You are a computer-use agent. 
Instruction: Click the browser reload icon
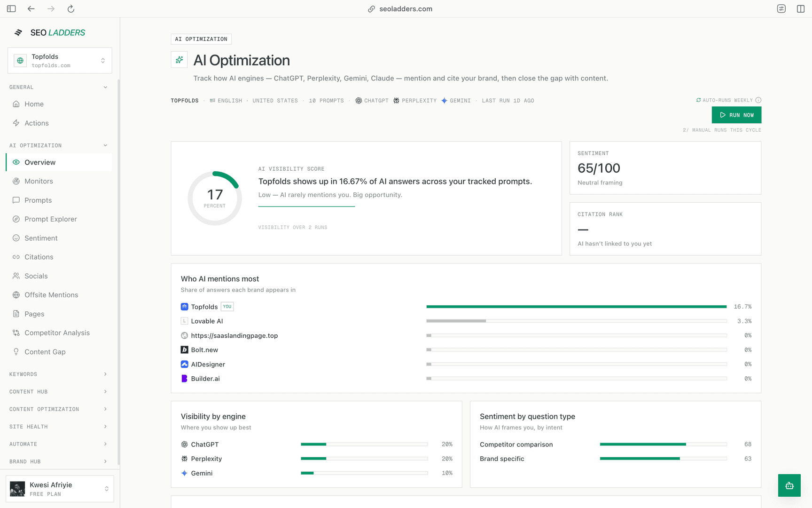coord(71,8)
